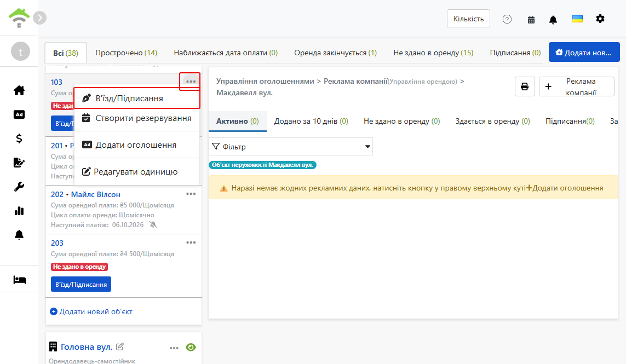Open the question-mark help icon

[x=507, y=19]
